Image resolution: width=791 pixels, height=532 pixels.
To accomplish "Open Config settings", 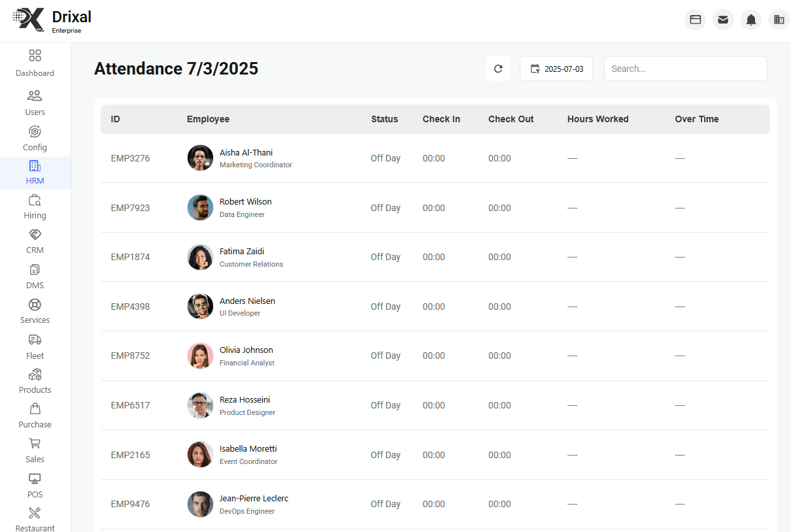I will (x=35, y=137).
